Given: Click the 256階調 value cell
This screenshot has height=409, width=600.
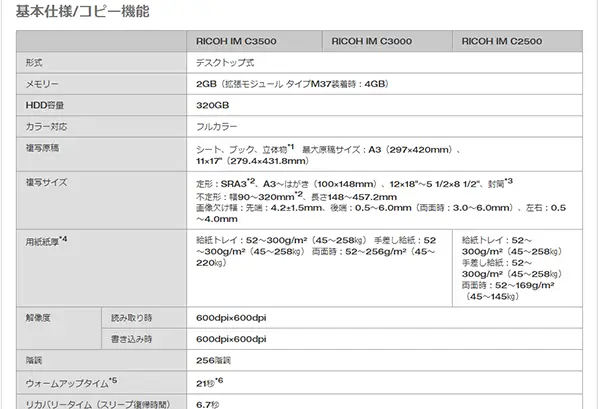Looking at the screenshot, I should click(385, 360).
